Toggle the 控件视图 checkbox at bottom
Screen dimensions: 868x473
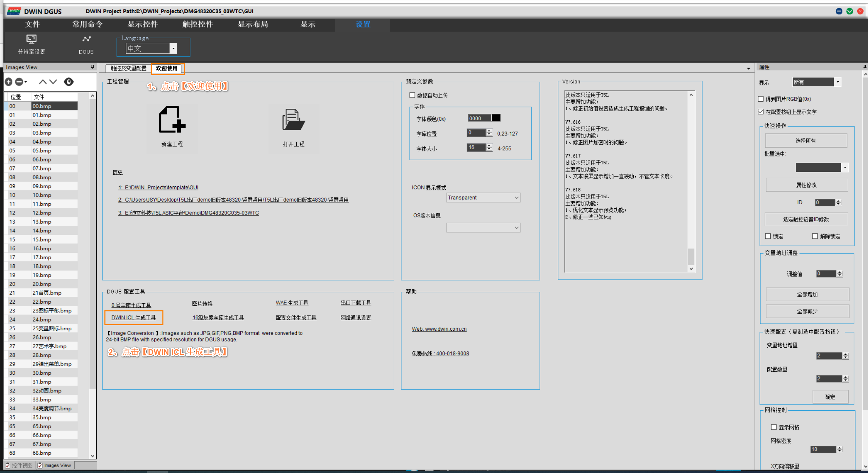[x=8, y=466]
